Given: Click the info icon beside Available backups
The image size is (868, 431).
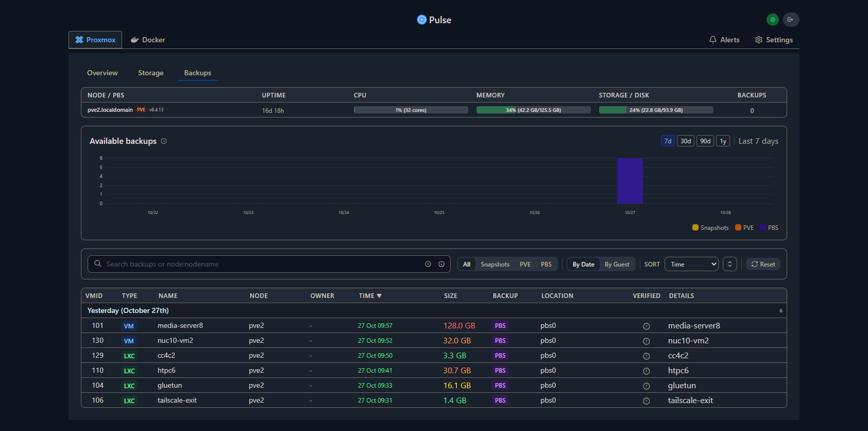Looking at the screenshot, I should pos(164,141).
